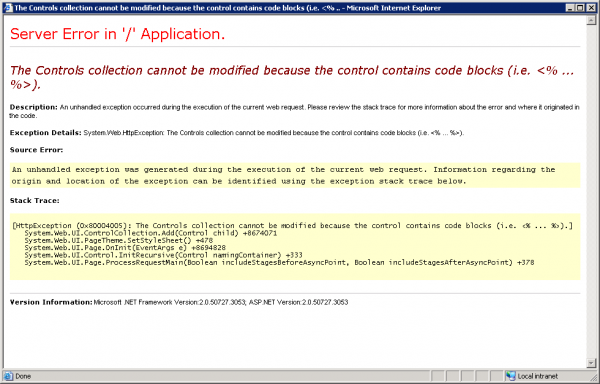Click the 'Local intranet' status text
The image size is (600, 384).
point(538,376)
